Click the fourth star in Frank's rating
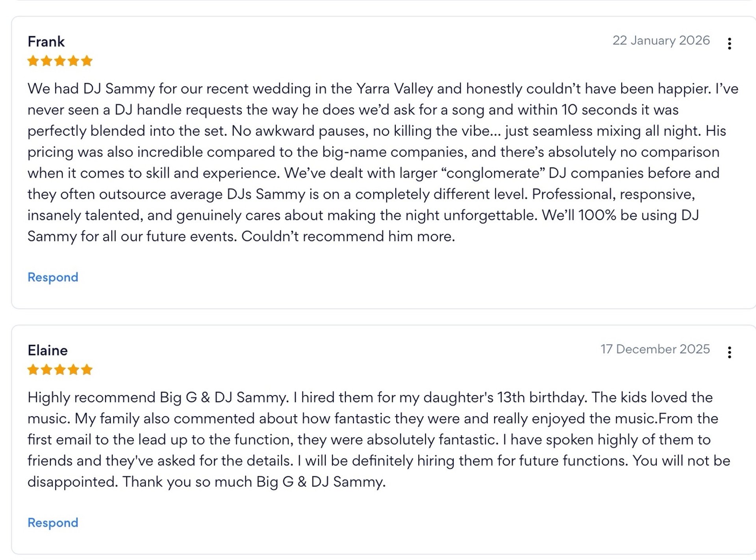This screenshot has width=756, height=560. pos(73,61)
